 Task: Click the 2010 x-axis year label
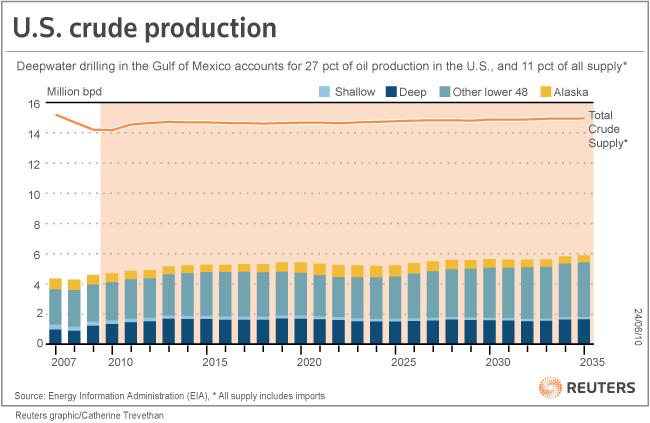(x=121, y=359)
